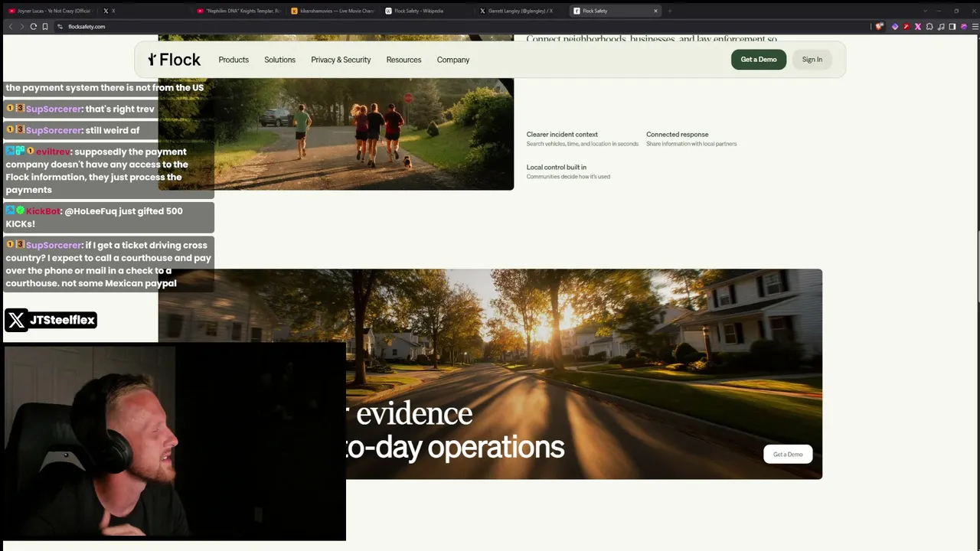Toggle the browser sidebar panel icon
The height and width of the screenshot is (551, 980).
tap(952, 27)
